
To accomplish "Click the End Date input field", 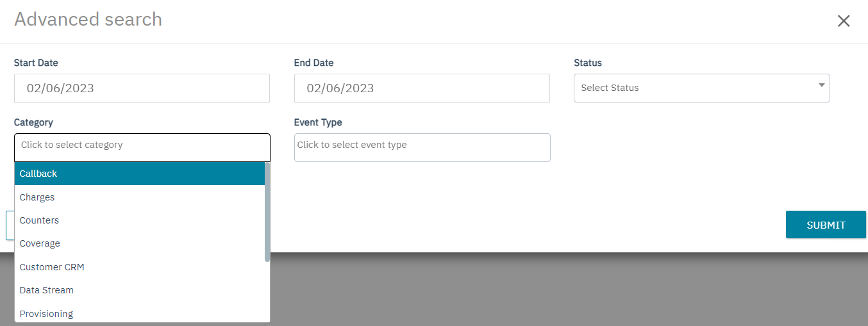I will point(422,88).
